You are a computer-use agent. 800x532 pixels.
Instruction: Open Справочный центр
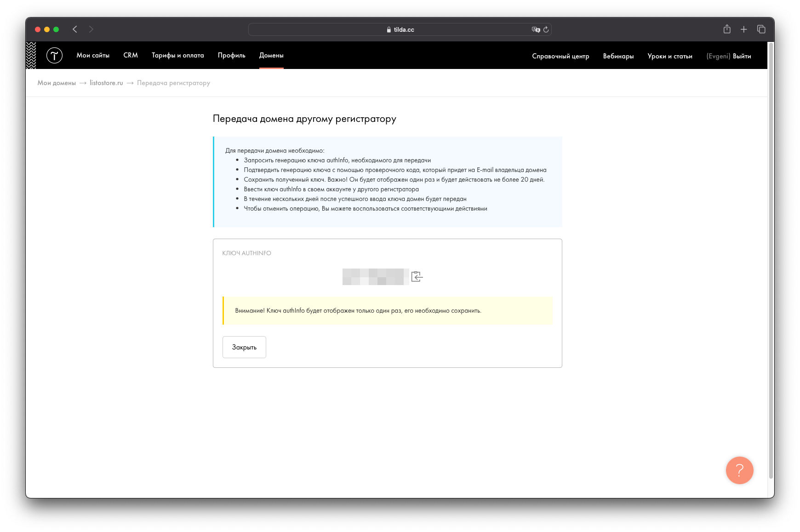click(x=560, y=56)
